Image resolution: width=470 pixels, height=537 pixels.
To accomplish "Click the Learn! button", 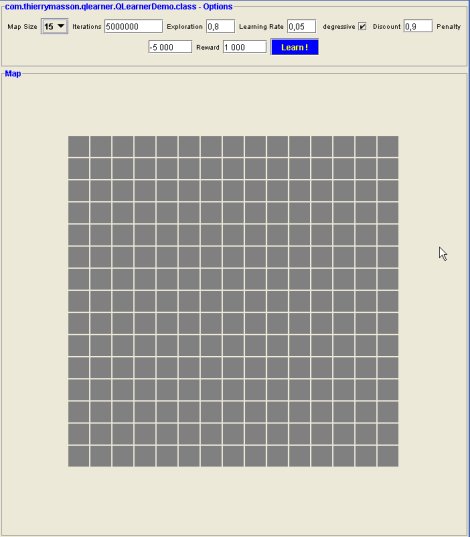I will (x=295, y=47).
